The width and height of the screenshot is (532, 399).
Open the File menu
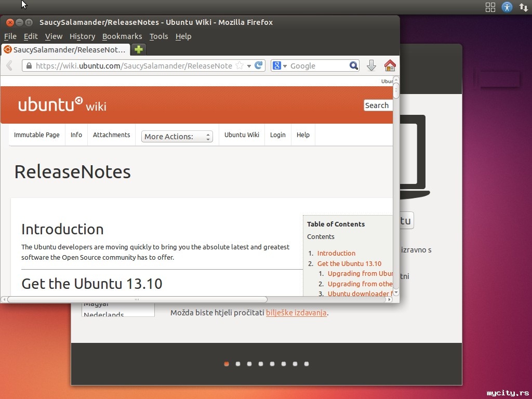(x=10, y=36)
